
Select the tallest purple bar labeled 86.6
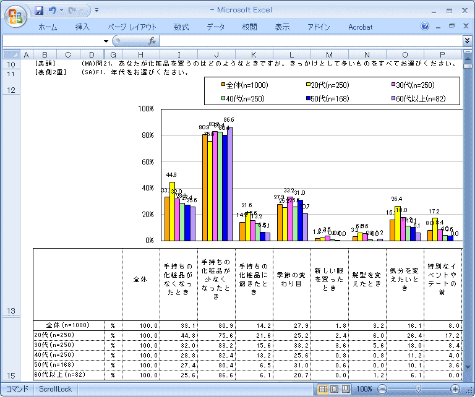(230, 184)
